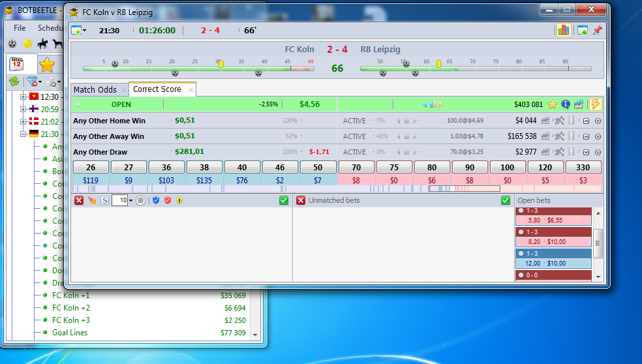The height and width of the screenshot is (364, 642).
Task: Click the 330 odds button
Action: coord(583,167)
